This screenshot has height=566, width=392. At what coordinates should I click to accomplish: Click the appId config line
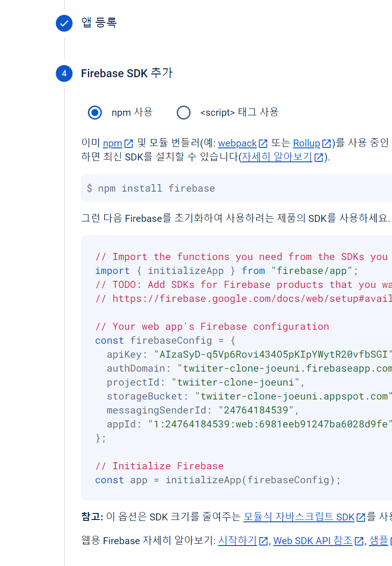point(250,424)
